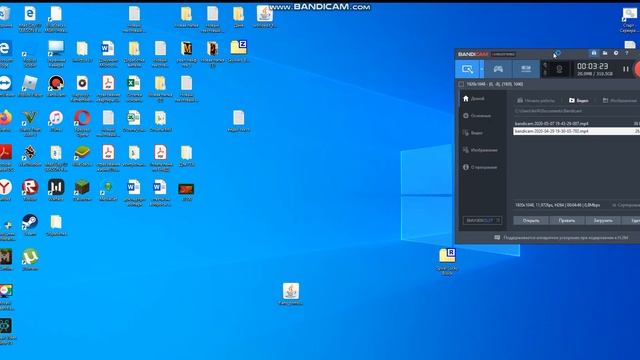Select the iTunes desktop shortcut
The height and width of the screenshot is (360, 640).
(56, 120)
